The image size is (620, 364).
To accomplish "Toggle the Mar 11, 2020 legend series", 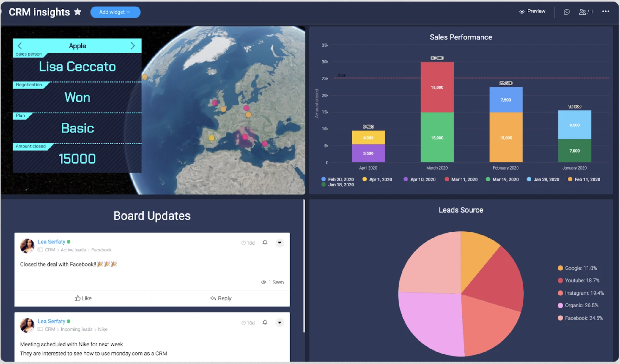I will [461, 179].
